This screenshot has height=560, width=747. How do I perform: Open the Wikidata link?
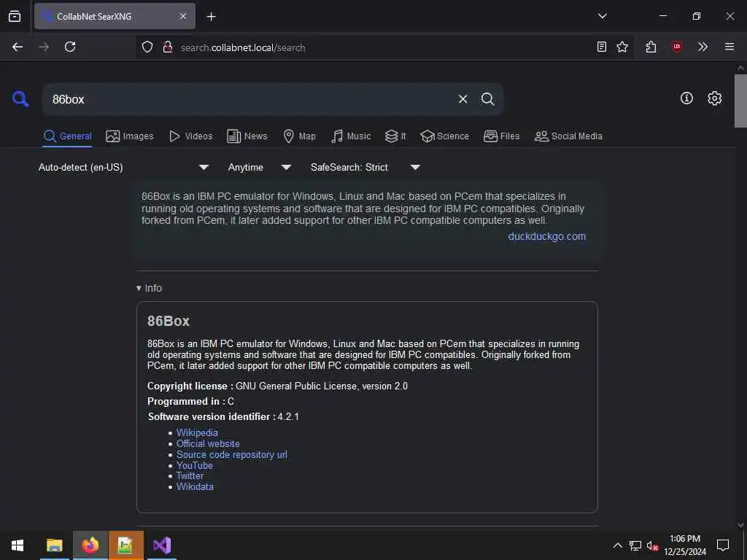point(195,486)
